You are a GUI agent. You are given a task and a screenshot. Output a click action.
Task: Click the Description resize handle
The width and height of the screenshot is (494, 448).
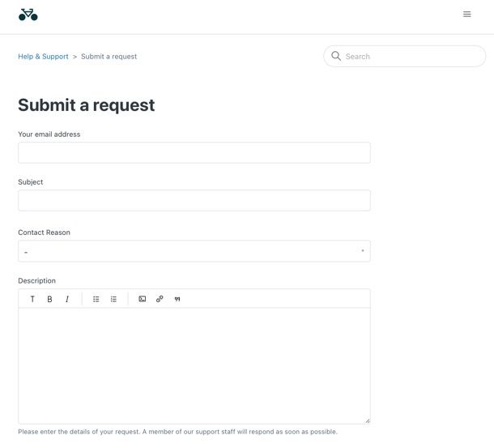[368, 421]
